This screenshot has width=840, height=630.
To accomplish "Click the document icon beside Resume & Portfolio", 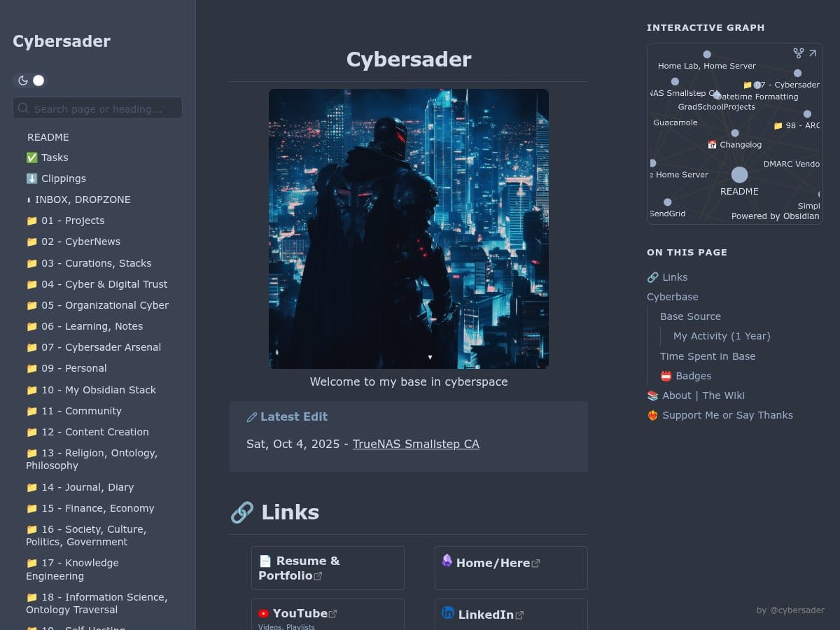I will (x=265, y=561).
